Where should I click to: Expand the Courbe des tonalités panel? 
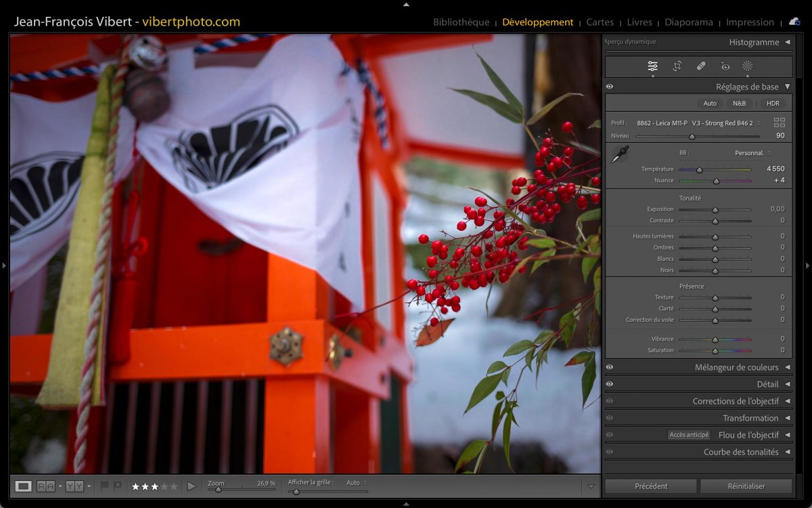click(787, 452)
